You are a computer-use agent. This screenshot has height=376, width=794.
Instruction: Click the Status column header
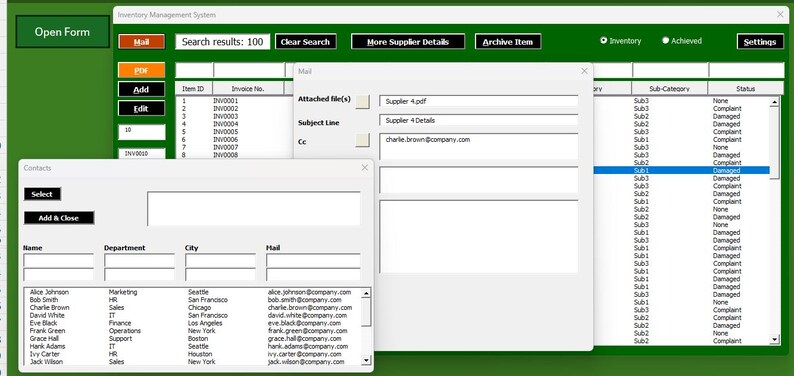click(745, 89)
